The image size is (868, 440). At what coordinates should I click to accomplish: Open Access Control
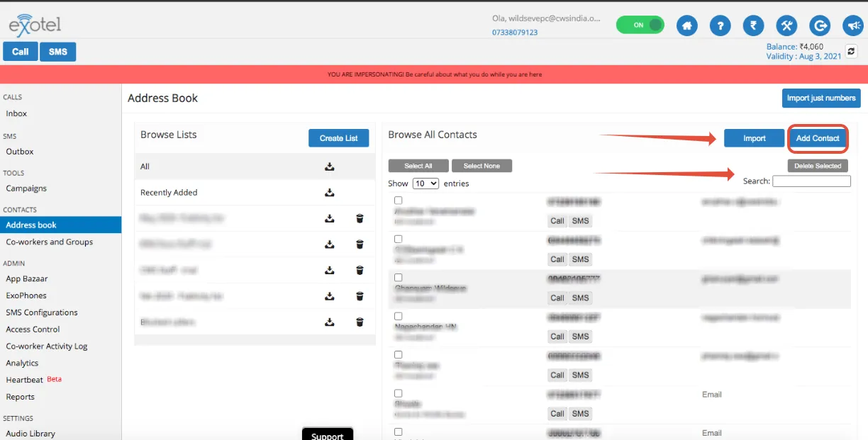(33, 329)
